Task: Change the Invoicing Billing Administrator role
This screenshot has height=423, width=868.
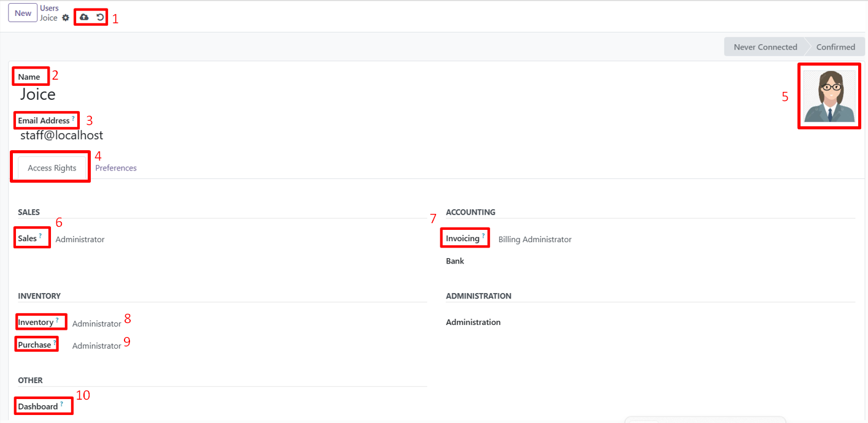Action: click(x=535, y=239)
